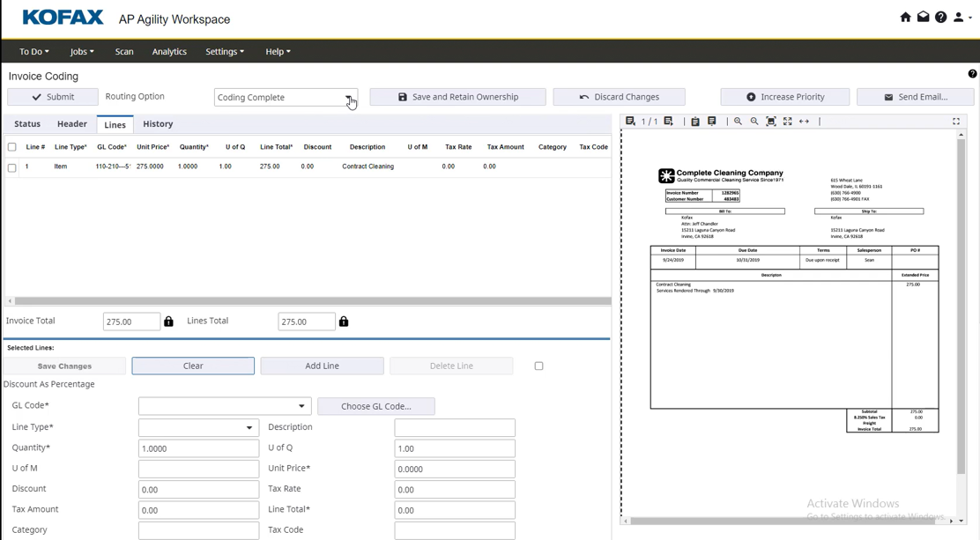The height and width of the screenshot is (540, 980).
Task: Open the messages envelope icon
Action: pyautogui.click(x=923, y=18)
